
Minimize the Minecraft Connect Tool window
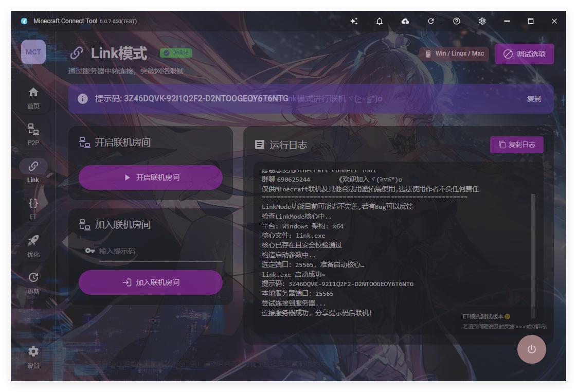(x=507, y=21)
